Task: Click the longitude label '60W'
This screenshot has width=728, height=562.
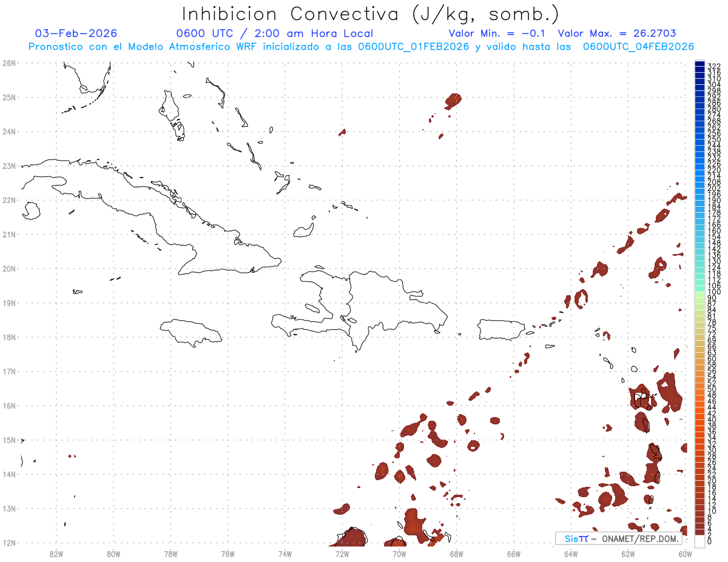Action: pos(686,553)
